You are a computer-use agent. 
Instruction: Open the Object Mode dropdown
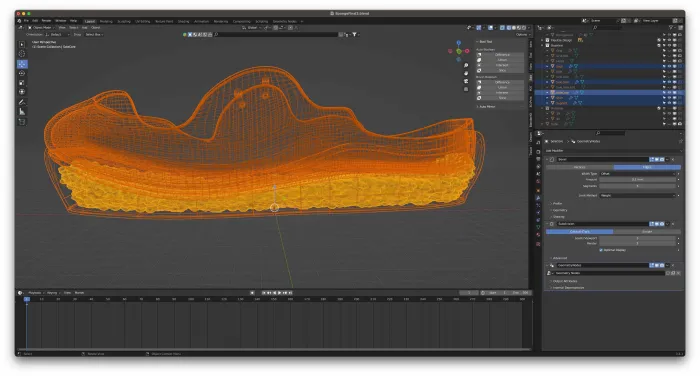coord(42,28)
